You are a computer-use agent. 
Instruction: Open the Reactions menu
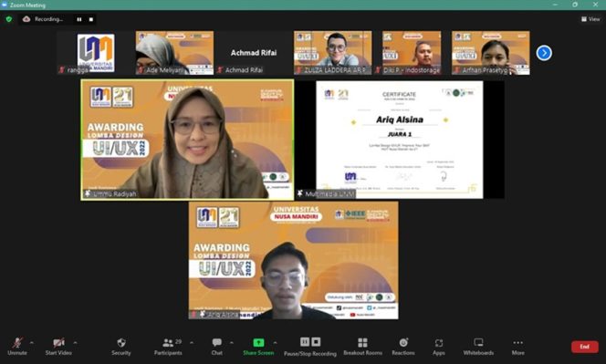(403, 347)
